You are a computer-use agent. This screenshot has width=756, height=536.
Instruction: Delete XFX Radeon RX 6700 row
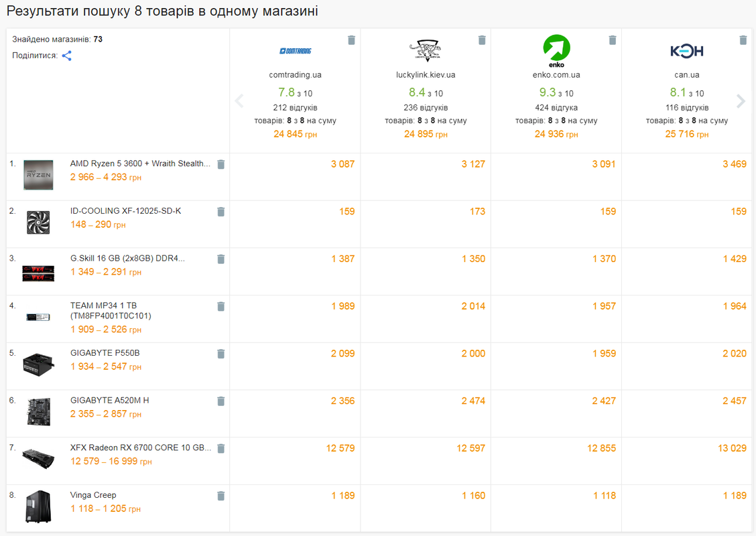click(220, 449)
